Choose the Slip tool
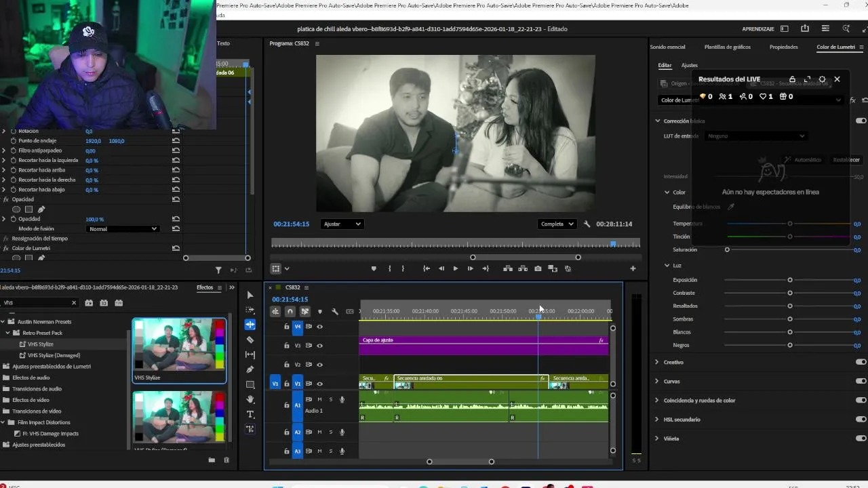Screen dimensions: 868x488 [x=250, y=354]
